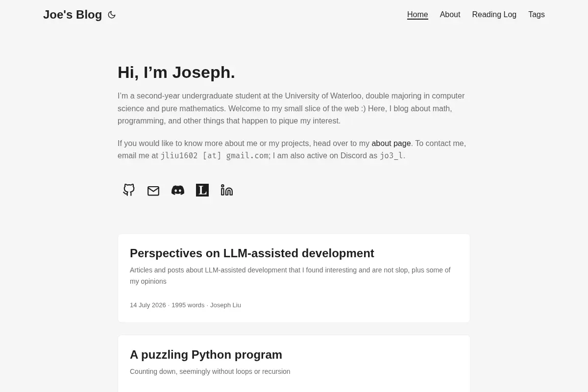
Task: Open the black L square icon link
Action: tap(202, 190)
